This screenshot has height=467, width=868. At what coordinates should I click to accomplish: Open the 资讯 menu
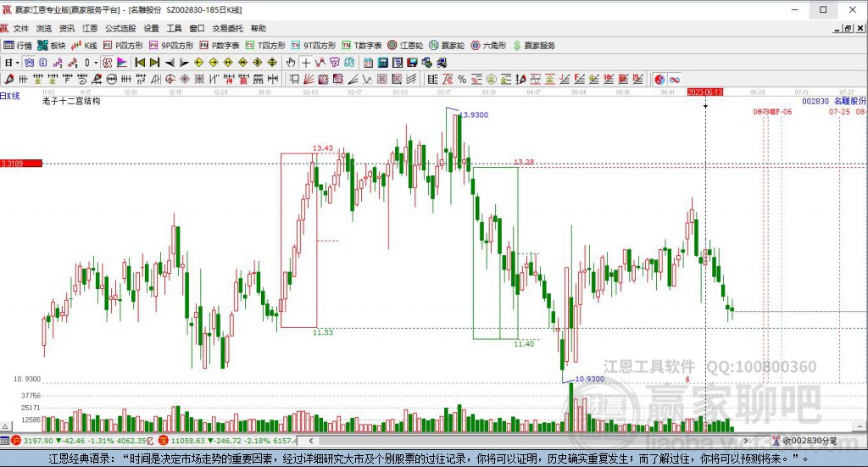(x=67, y=28)
